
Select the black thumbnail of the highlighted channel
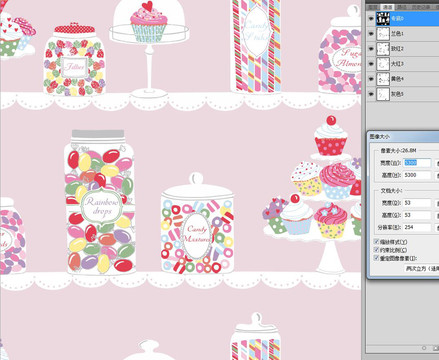(x=383, y=19)
